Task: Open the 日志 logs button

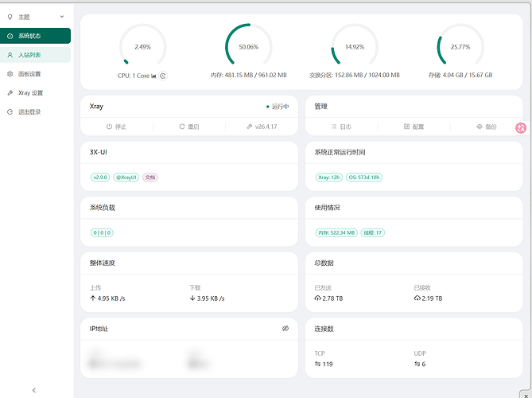Action: pyautogui.click(x=341, y=127)
